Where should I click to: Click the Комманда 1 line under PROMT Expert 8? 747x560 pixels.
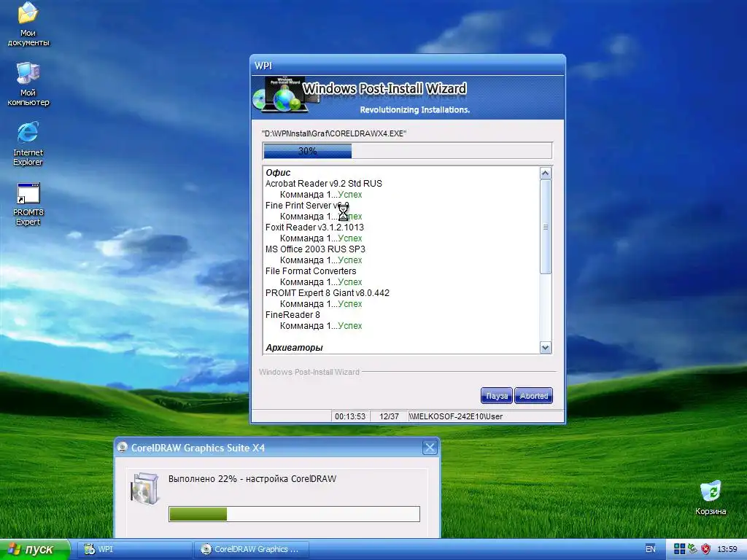(321, 304)
